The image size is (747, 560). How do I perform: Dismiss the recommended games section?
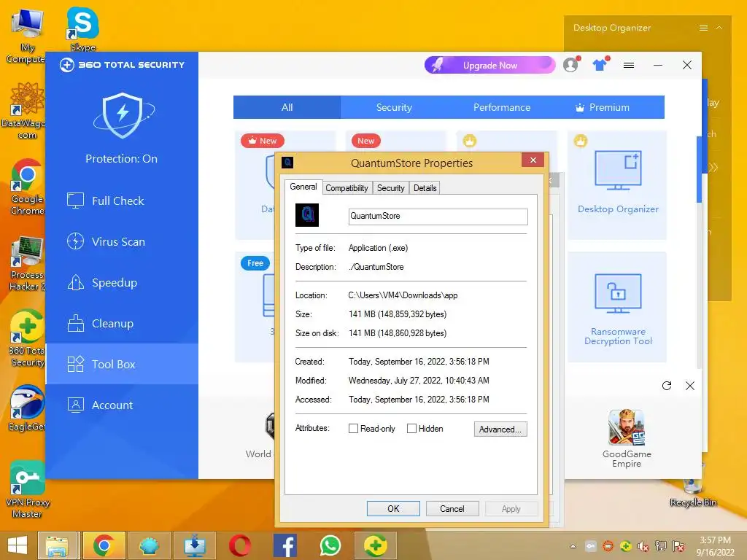(x=690, y=386)
